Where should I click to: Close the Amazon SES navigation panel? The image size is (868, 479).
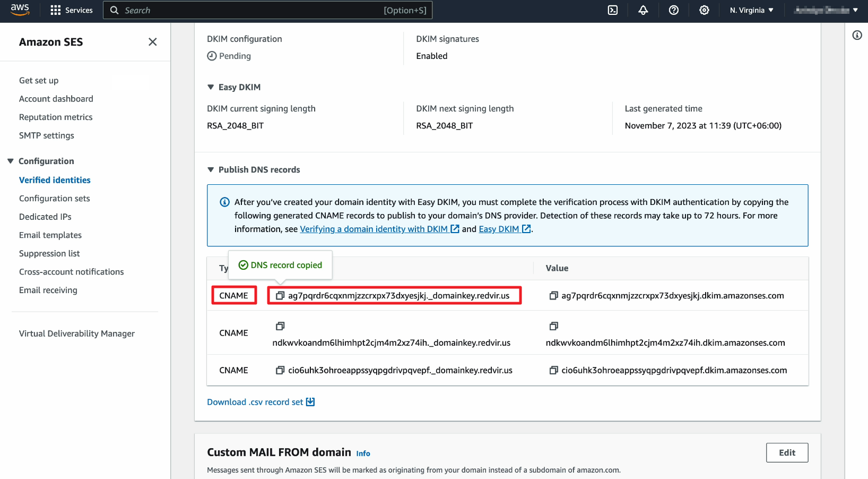[153, 42]
